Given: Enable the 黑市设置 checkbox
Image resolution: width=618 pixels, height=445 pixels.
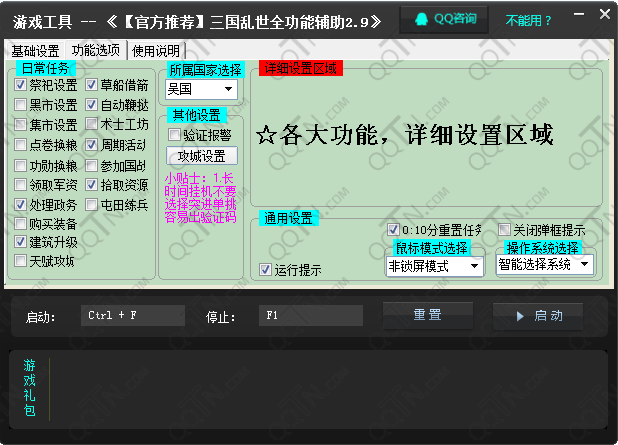Looking at the screenshot, I should coord(21,106).
